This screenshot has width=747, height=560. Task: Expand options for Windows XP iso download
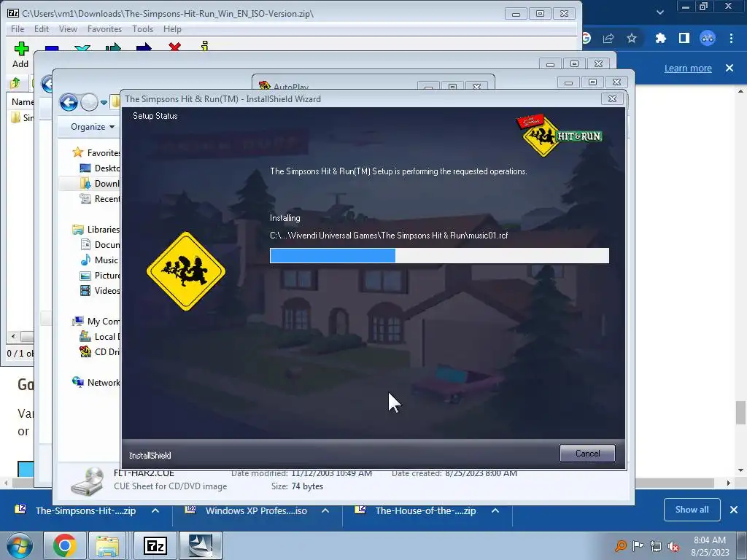(x=325, y=510)
